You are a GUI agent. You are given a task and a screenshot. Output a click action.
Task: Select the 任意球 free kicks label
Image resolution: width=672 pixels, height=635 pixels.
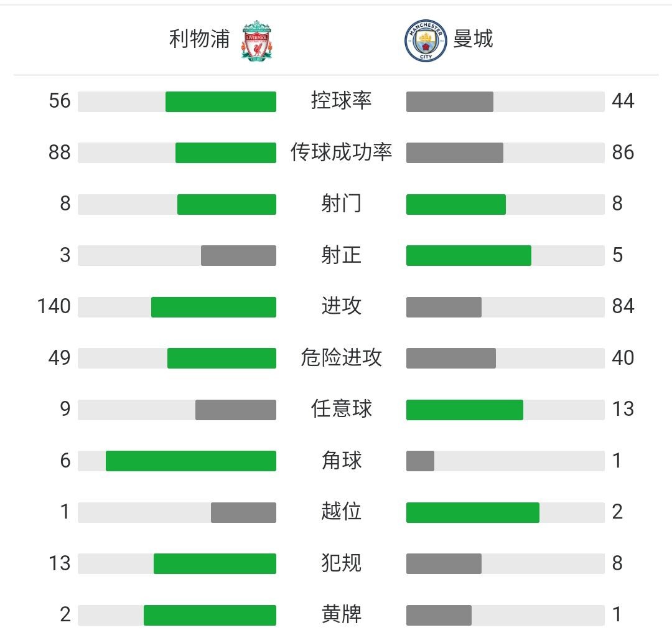click(341, 409)
